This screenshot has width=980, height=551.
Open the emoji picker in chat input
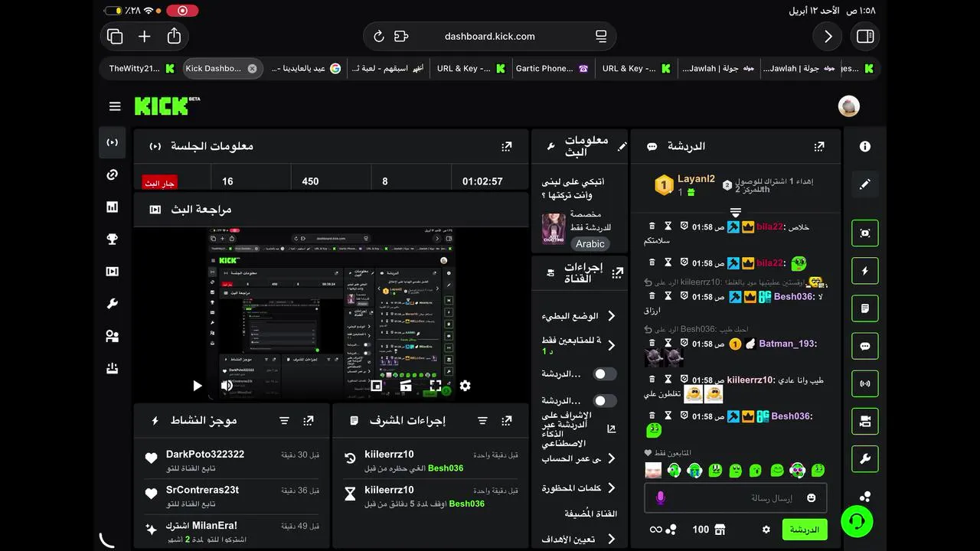(x=811, y=498)
